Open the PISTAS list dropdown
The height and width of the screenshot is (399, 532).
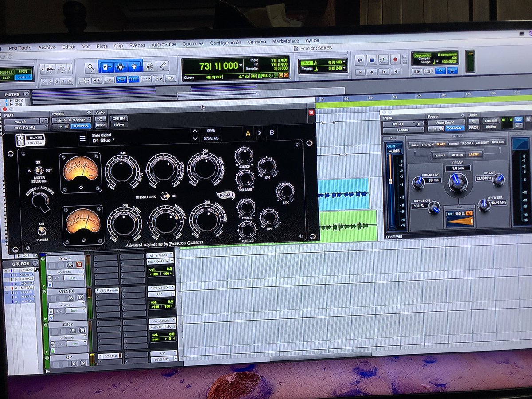coord(27,94)
